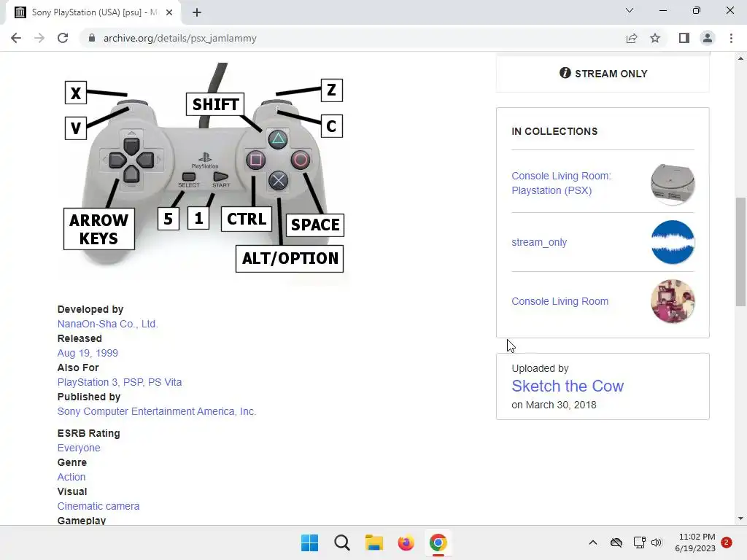View site information lock icon

[92, 38]
